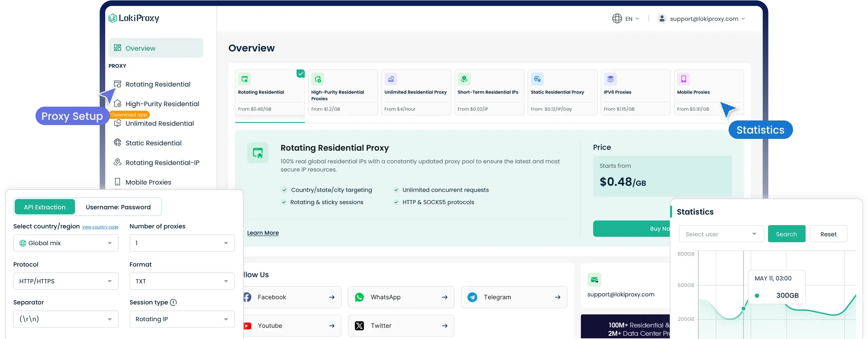Click the Static Residential Proxy card icon
Screen dimensions: 868x339
point(537,79)
